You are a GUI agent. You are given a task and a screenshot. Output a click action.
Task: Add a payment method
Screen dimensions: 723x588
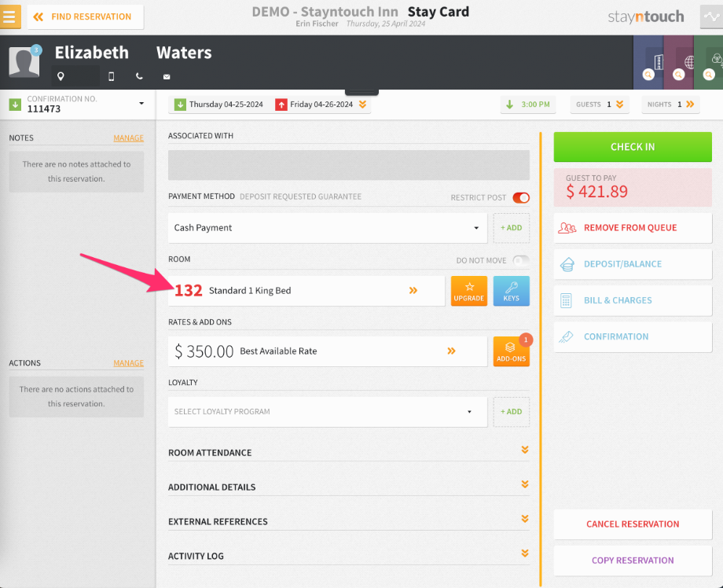point(512,228)
